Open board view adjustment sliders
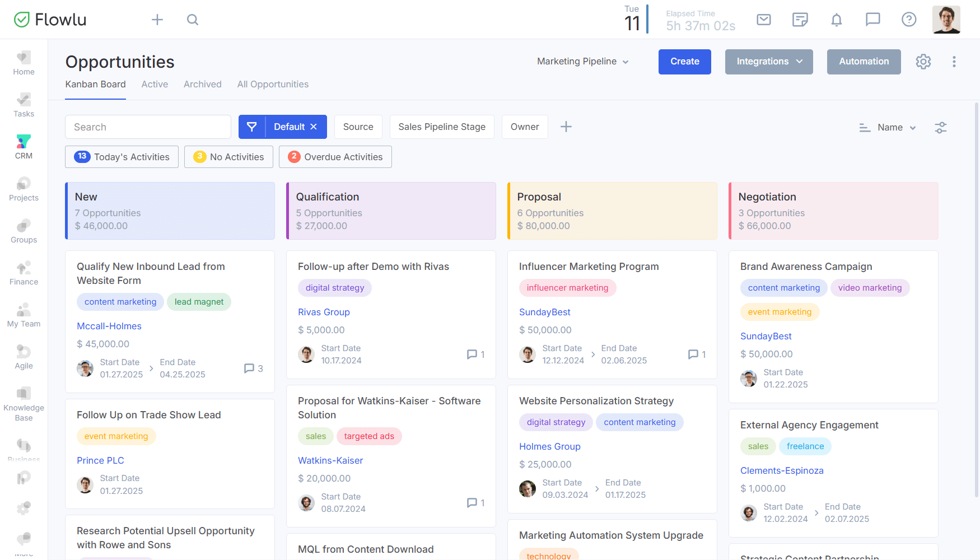 pos(940,127)
